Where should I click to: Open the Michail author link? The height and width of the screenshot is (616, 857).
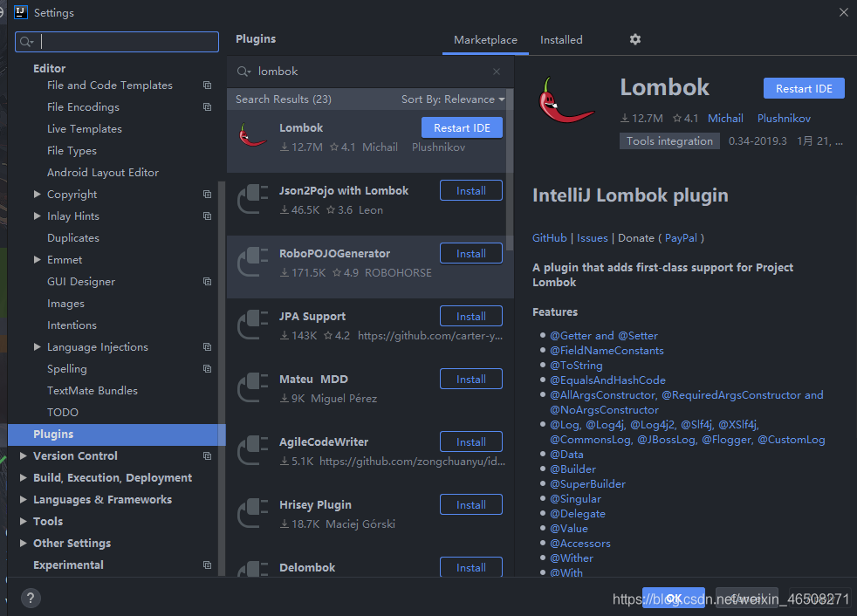click(x=725, y=119)
